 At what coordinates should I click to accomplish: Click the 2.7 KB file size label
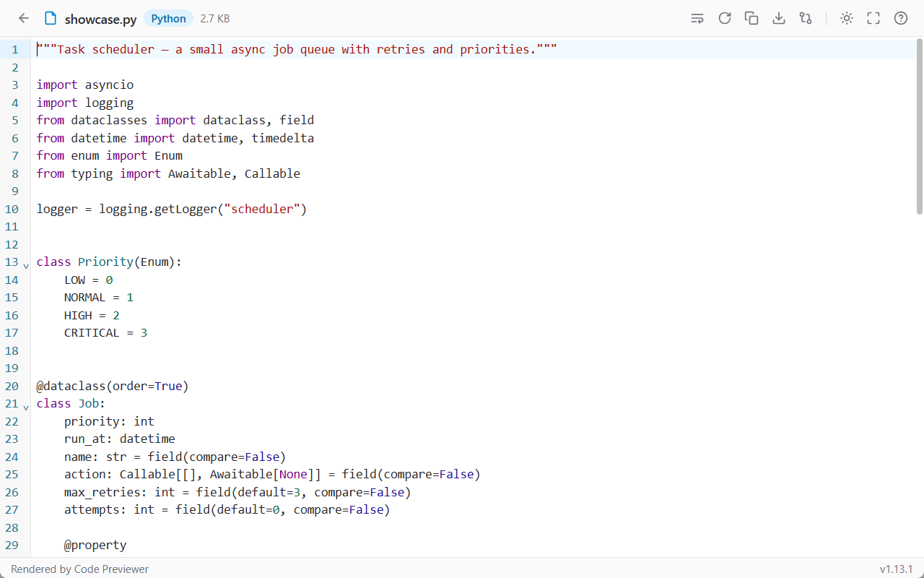215,19
